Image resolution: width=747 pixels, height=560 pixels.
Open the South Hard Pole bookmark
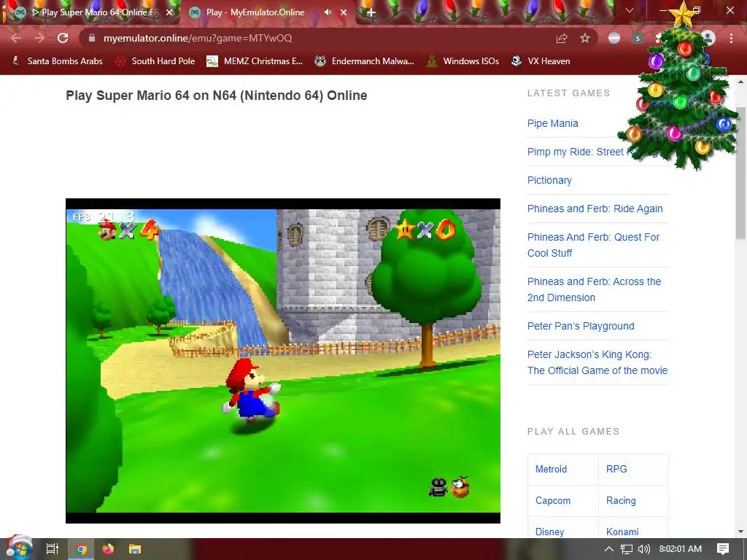[x=156, y=61]
